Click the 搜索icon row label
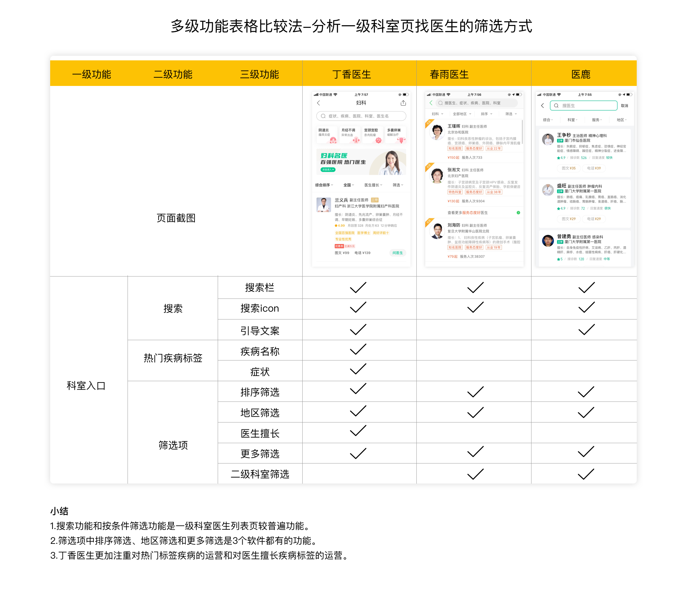This screenshot has width=700, height=596. pyautogui.click(x=259, y=308)
